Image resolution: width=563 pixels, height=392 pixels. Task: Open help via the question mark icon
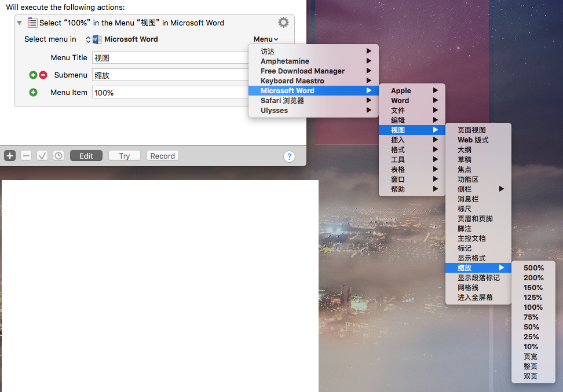pyautogui.click(x=289, y=156)
